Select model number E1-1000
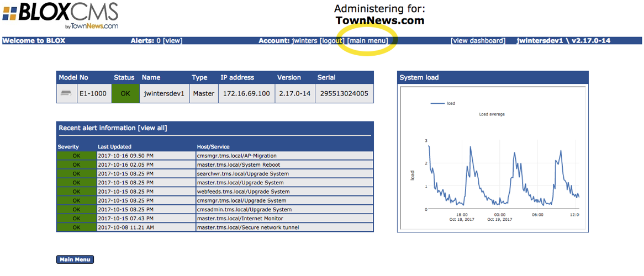The width and height of the screenshot is (644, 276). pos(94,93)
